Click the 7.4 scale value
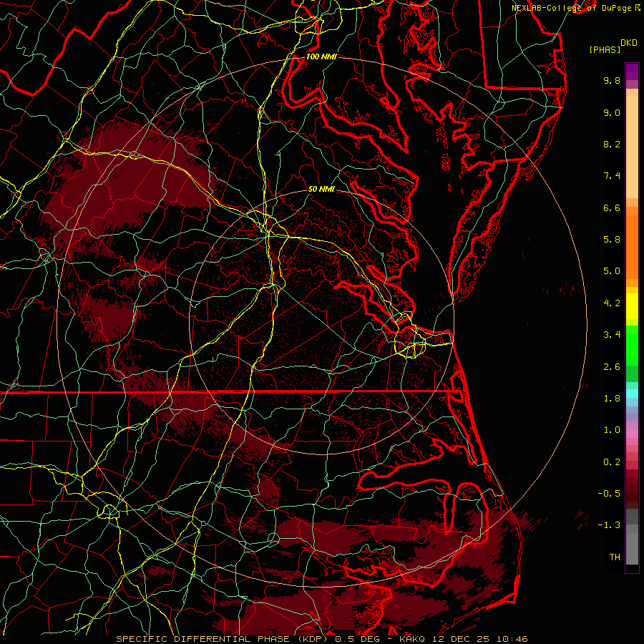 (x=612, y=176)
